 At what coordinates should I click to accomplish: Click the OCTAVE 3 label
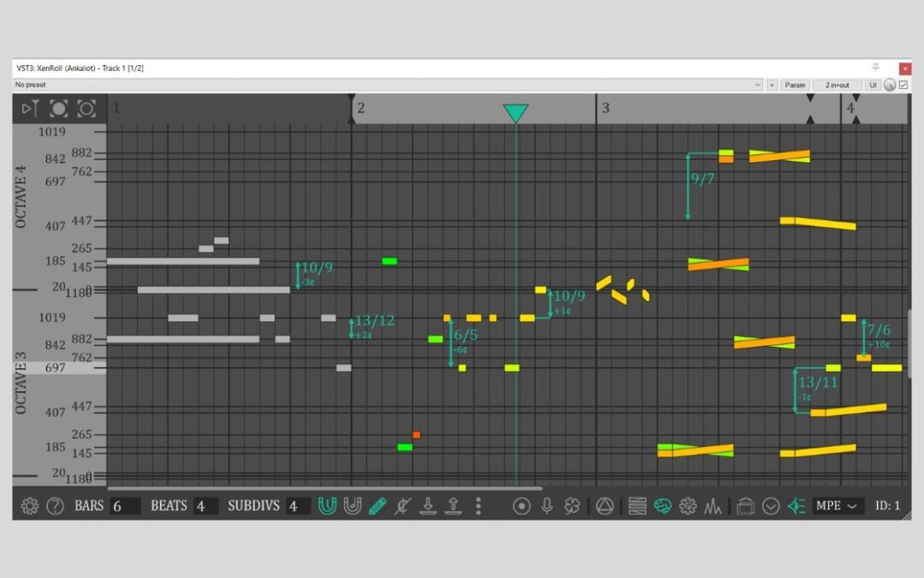(21, 383)
